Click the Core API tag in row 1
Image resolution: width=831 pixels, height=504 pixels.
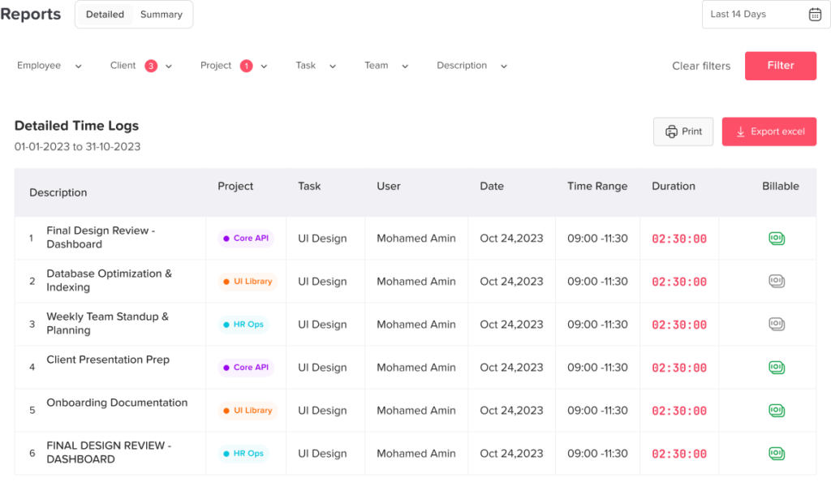[x=246, y=239]
